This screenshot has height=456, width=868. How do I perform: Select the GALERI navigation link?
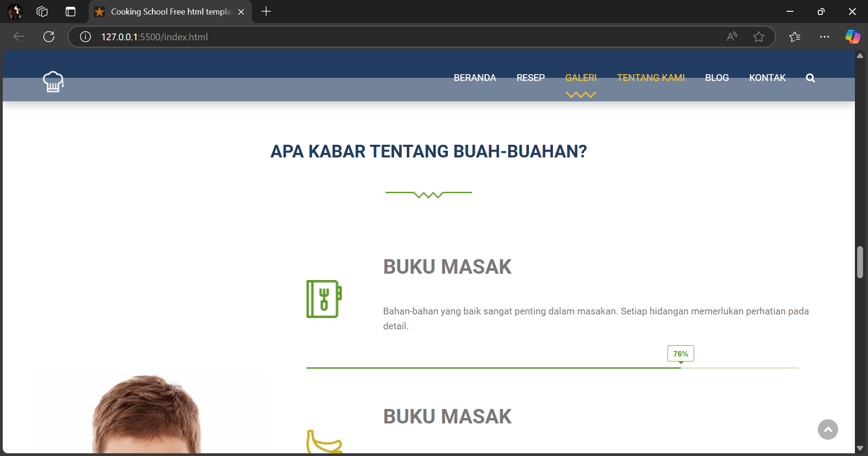pos(580,78)
